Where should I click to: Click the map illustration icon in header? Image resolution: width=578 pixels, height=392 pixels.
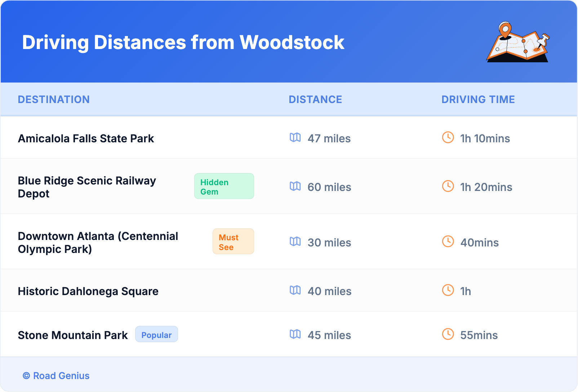[x=518, y=42]
